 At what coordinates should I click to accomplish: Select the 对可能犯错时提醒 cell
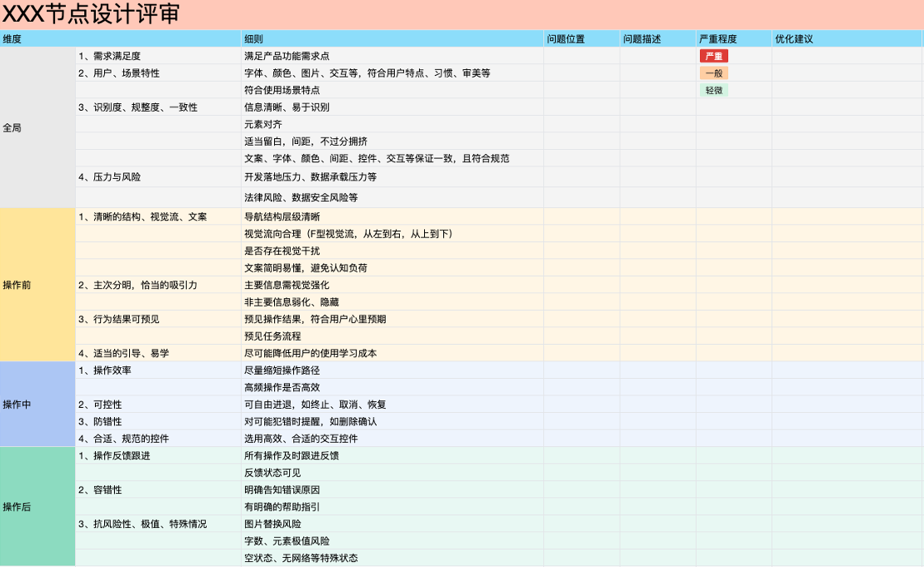click(392, 421)
